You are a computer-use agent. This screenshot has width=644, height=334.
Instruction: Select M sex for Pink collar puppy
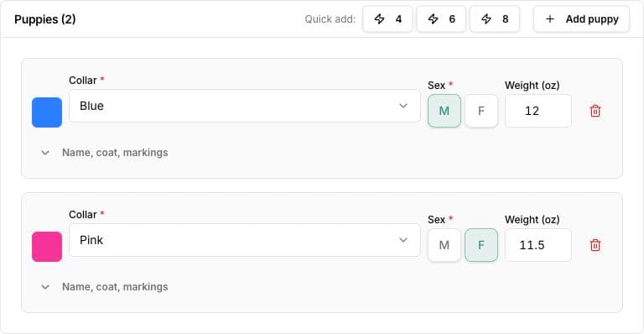444,245
